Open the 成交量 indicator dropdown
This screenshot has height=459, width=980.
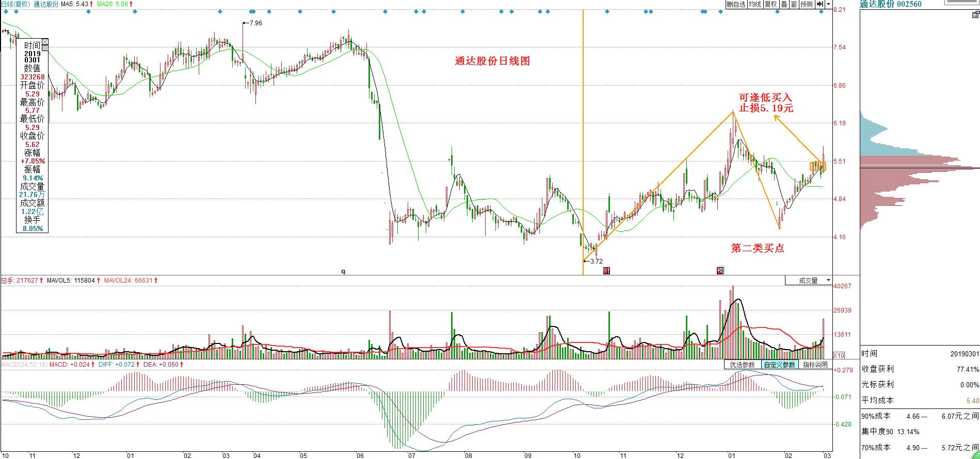point(808,281)
